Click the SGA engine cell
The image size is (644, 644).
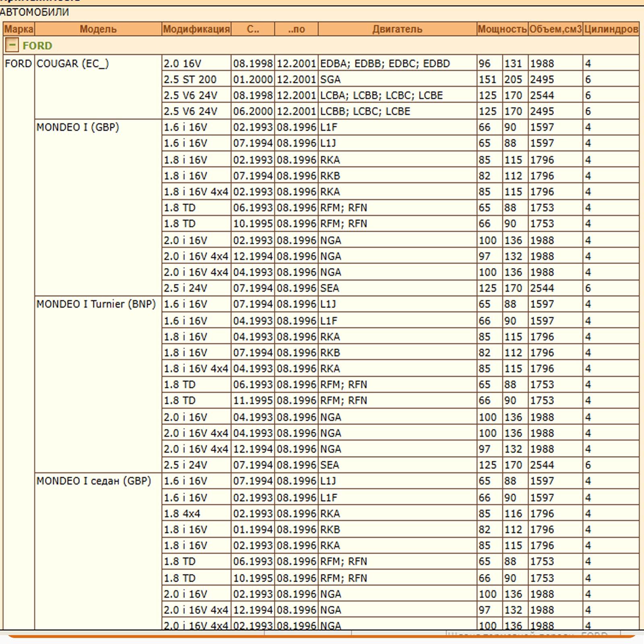(398, 79)
